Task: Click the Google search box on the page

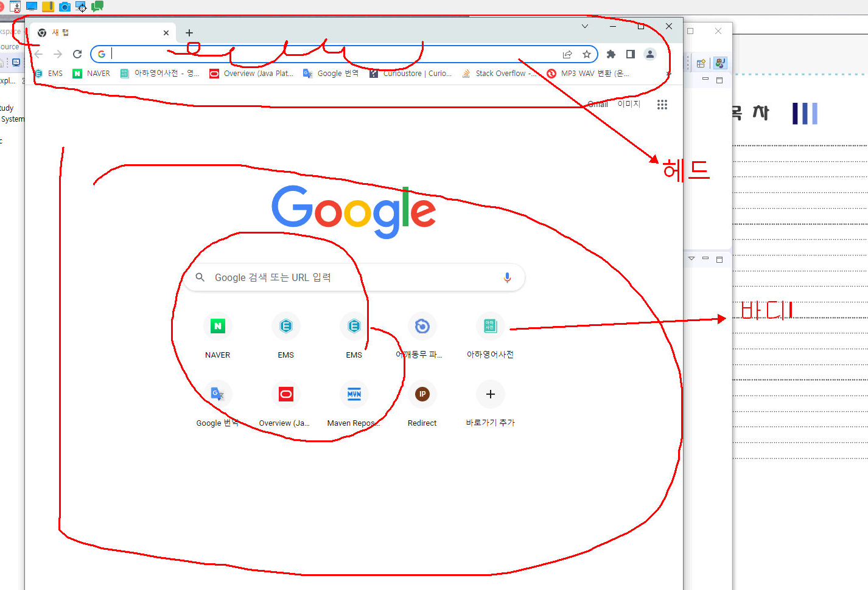Action: [354, 277]
